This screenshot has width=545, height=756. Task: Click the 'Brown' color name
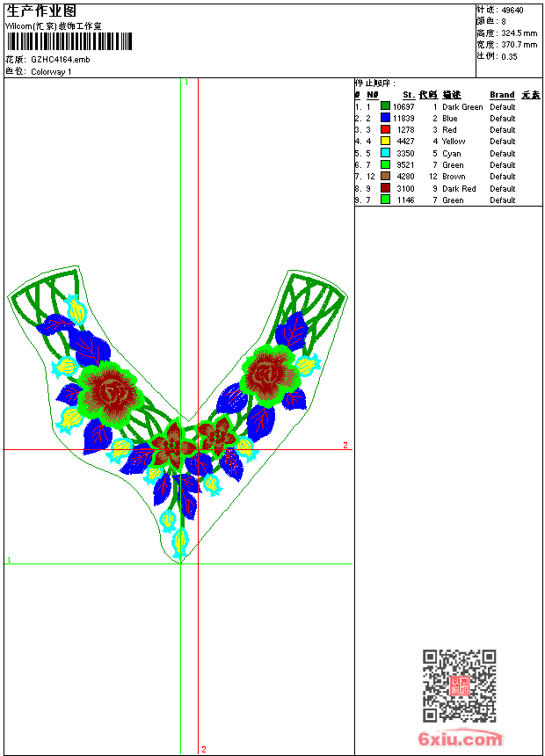pyautogui.click(x=454, y=177)
